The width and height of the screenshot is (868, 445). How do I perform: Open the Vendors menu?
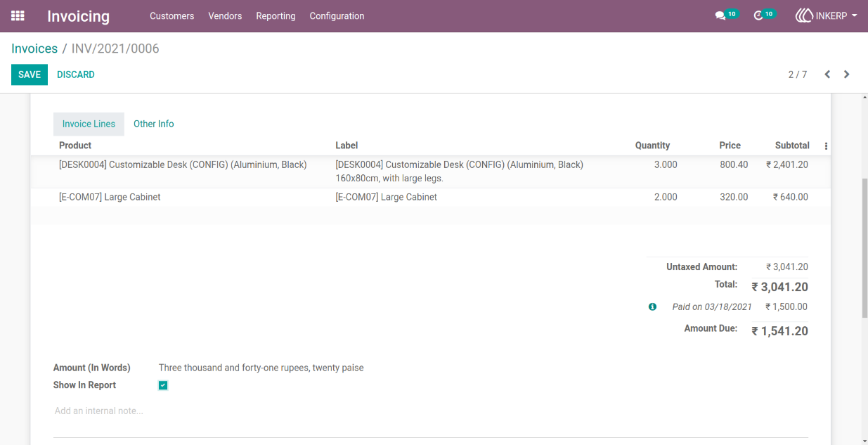[225, 15]
